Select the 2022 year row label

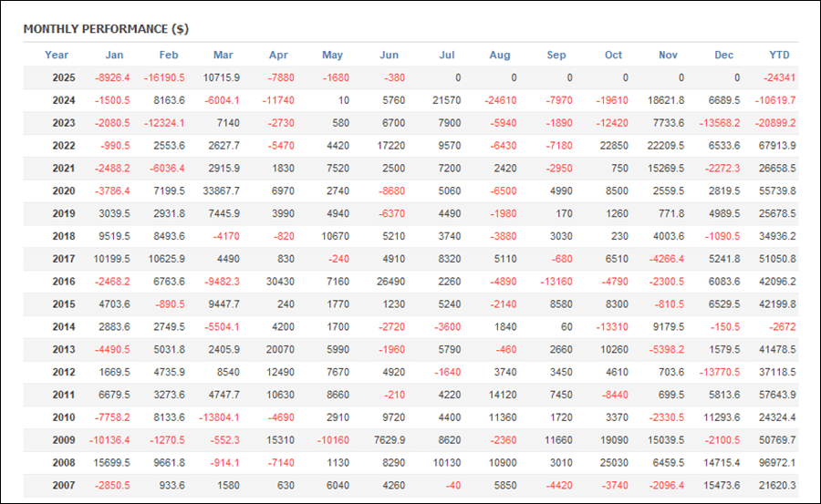click(x=64, y=146)
